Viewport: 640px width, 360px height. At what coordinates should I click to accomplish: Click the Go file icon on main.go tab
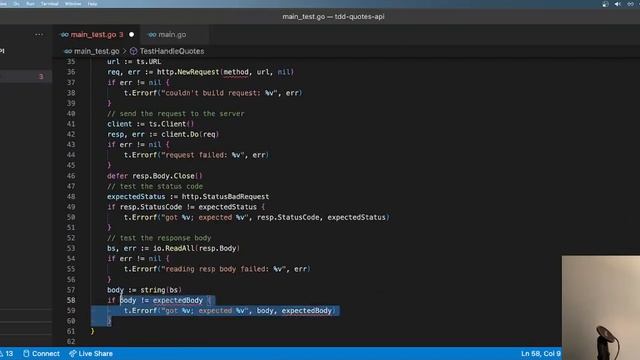click(x=152, y=35)
